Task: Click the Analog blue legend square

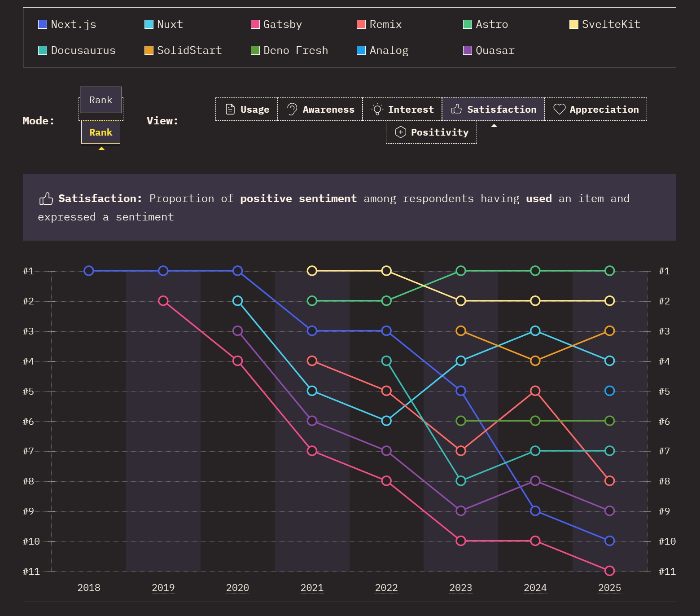Action: pyautogui.click(x=361, y=50)
